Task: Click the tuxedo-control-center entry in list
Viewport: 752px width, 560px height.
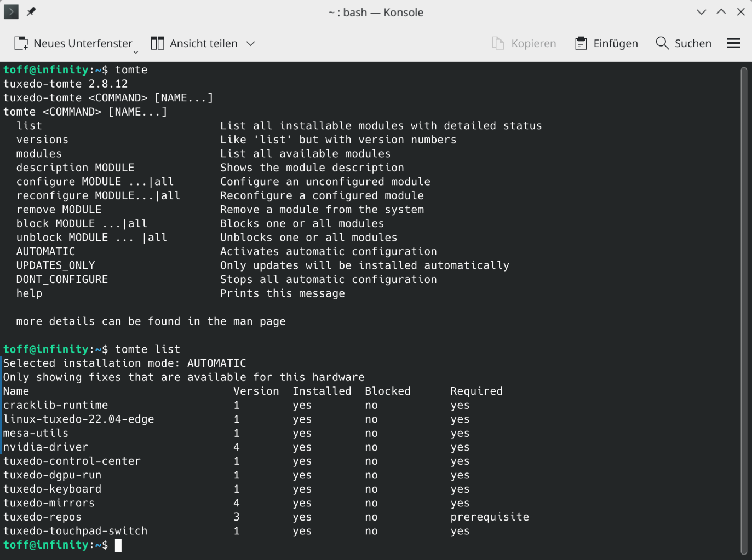Action: click(x=72, y=461)
